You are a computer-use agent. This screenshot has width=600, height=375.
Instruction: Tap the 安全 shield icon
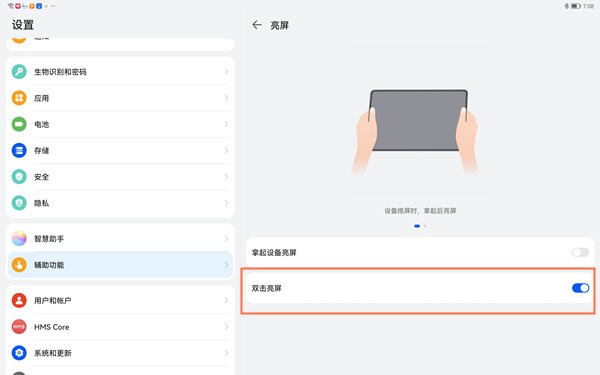[x=19, y=176]
